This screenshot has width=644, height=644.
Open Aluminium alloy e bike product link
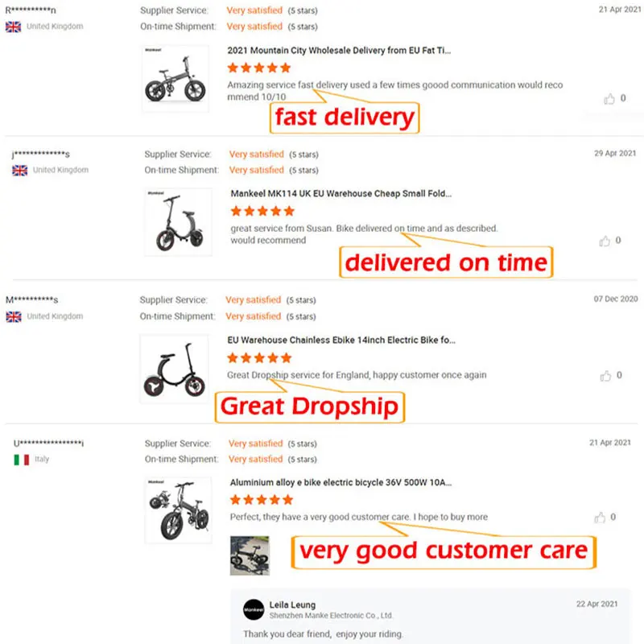click(x=341, y=482)
